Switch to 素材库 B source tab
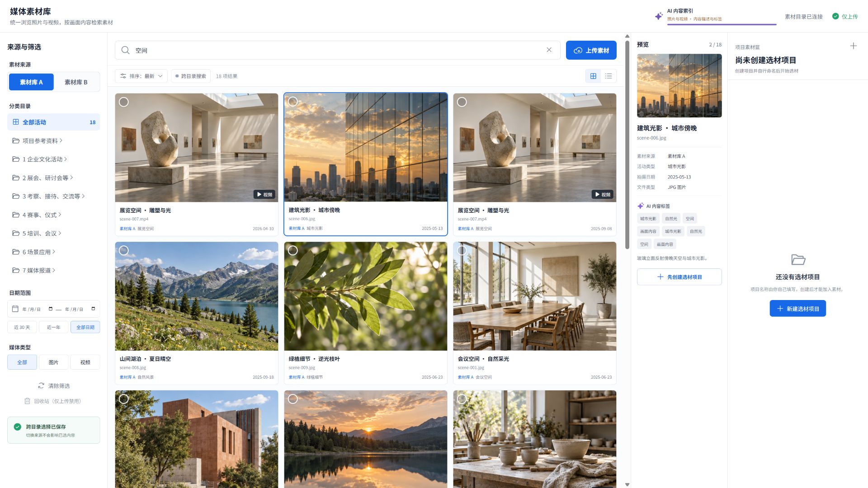Viewport: 868px width, 488px height. click(76, 82)
